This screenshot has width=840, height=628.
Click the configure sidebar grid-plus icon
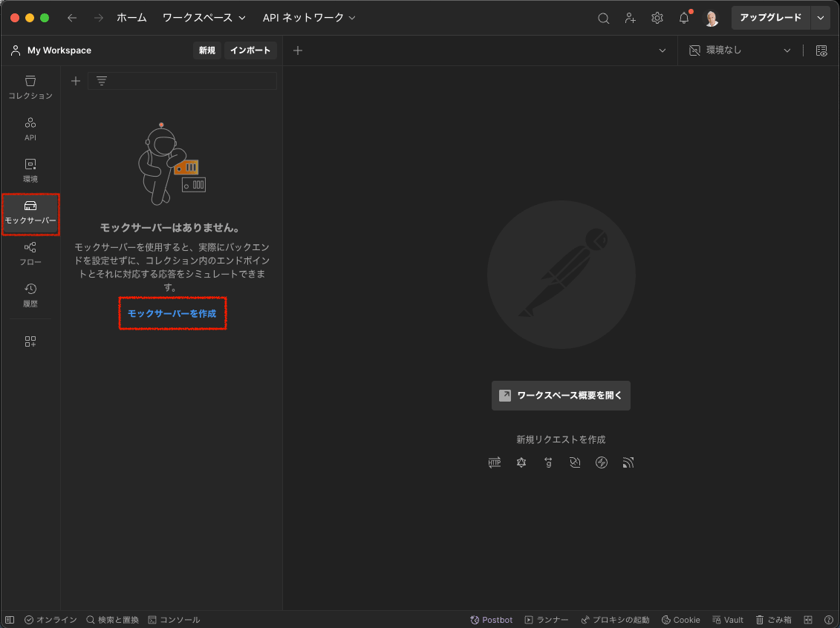tap(30, 341)
